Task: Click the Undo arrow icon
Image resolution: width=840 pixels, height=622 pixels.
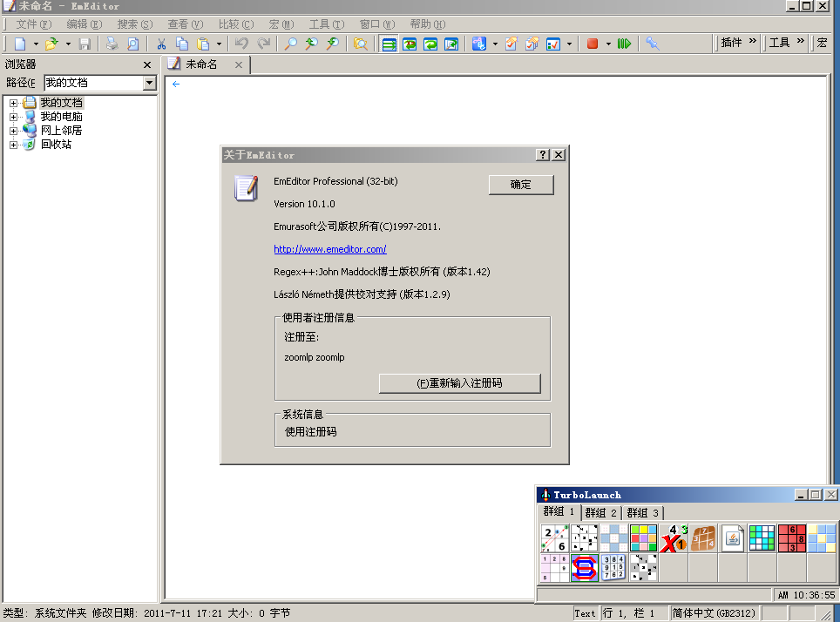Action: coord(241,44)
